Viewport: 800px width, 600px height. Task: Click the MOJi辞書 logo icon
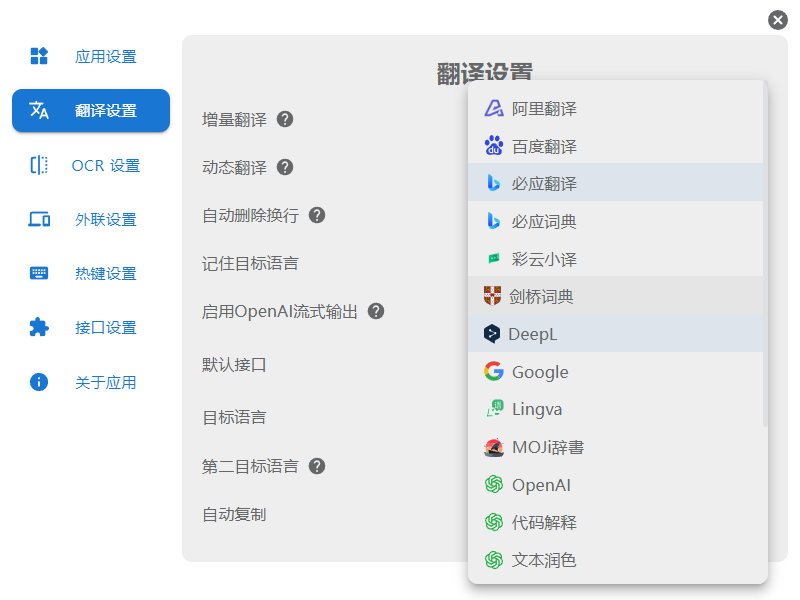tap(493, 447)
